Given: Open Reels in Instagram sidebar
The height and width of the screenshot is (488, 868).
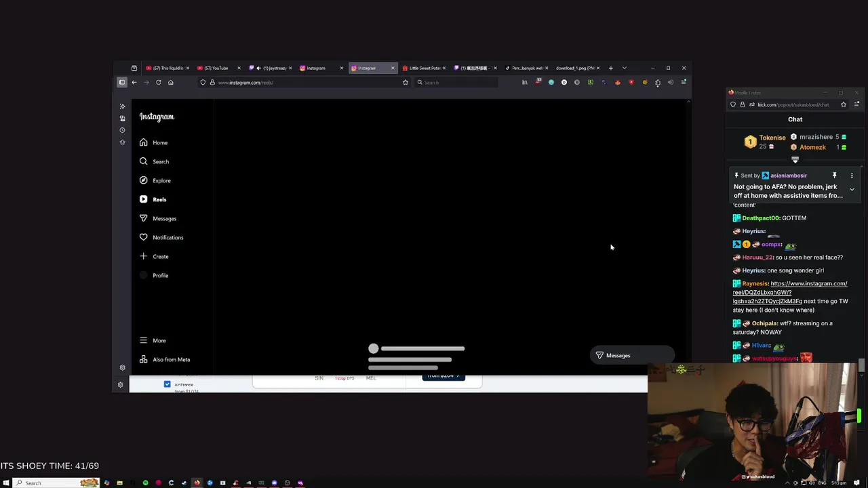Looking at the screenshot, I should pyautogui.click(x=153, y=199).
